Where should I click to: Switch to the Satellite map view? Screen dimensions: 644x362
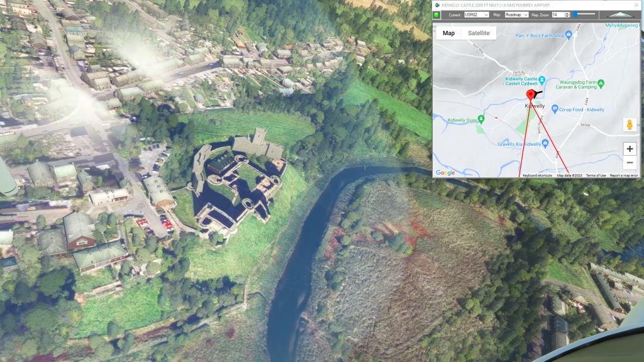tap(479, 33)
